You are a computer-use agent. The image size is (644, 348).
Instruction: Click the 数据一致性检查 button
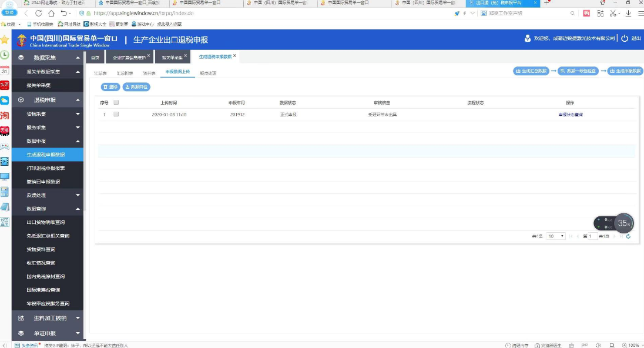[x=578, y=71]
